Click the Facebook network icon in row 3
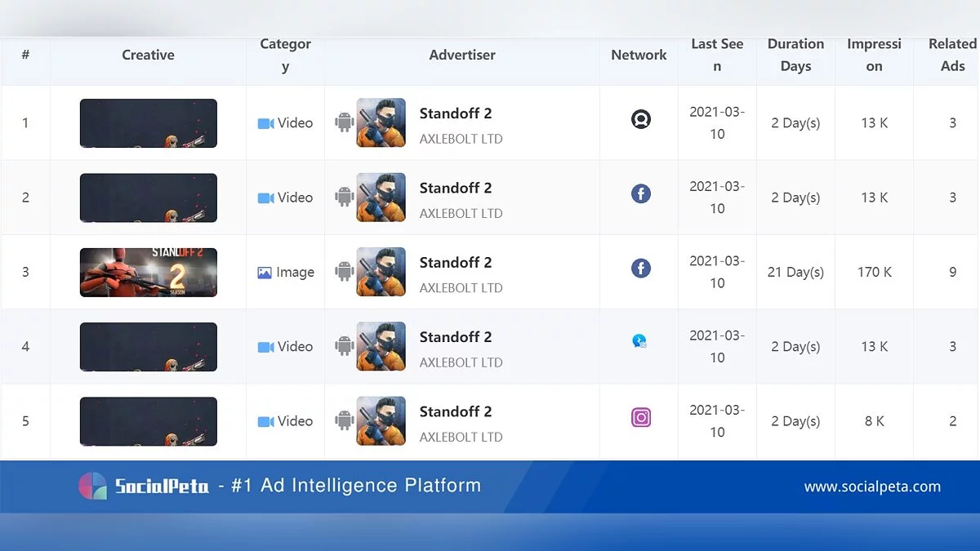Viewport: 980px width, 551px height. [641, 269]
